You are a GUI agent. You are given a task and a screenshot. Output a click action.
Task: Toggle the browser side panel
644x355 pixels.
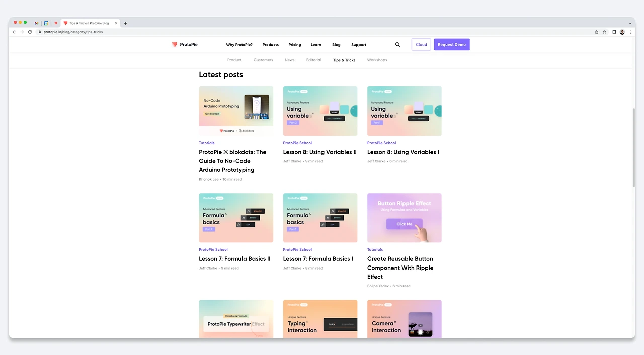pyautogui.click(x=614, y=32)
